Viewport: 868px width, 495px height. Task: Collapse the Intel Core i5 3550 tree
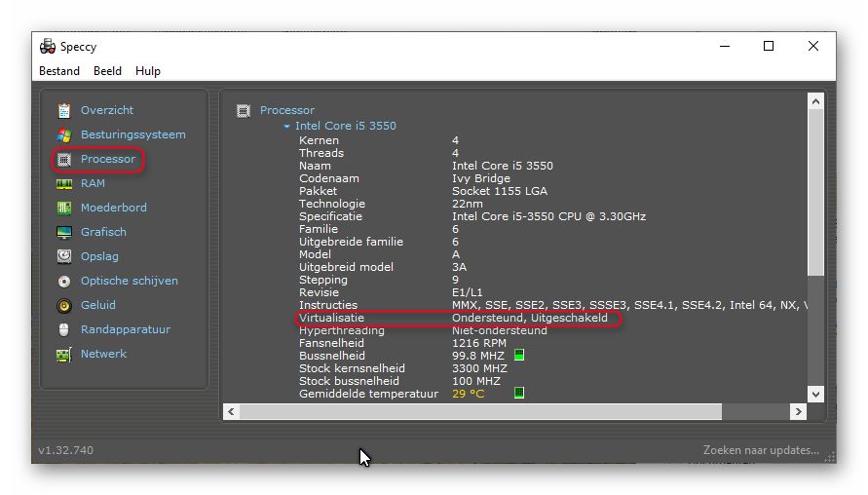point(286,127)
